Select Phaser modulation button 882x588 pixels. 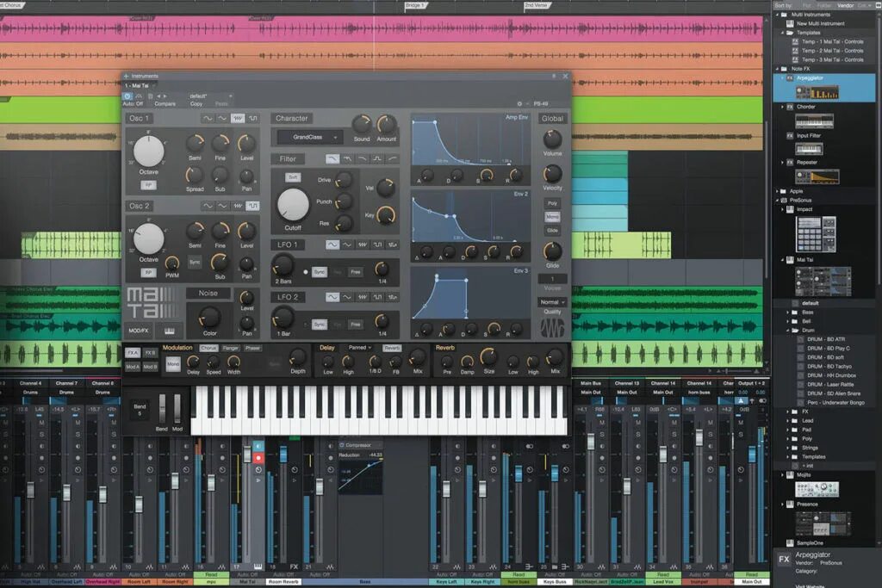click(x=252, y=349)
